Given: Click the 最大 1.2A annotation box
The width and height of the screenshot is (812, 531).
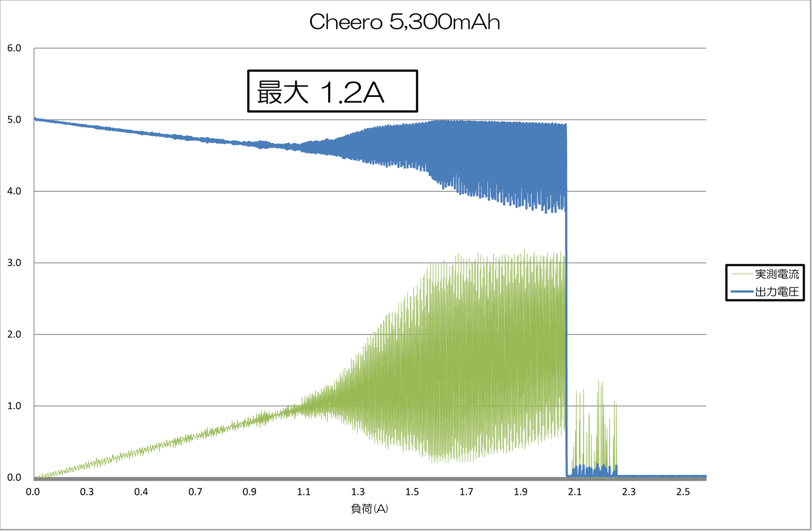Looking at the screenshot, I should tap(332, 91).
